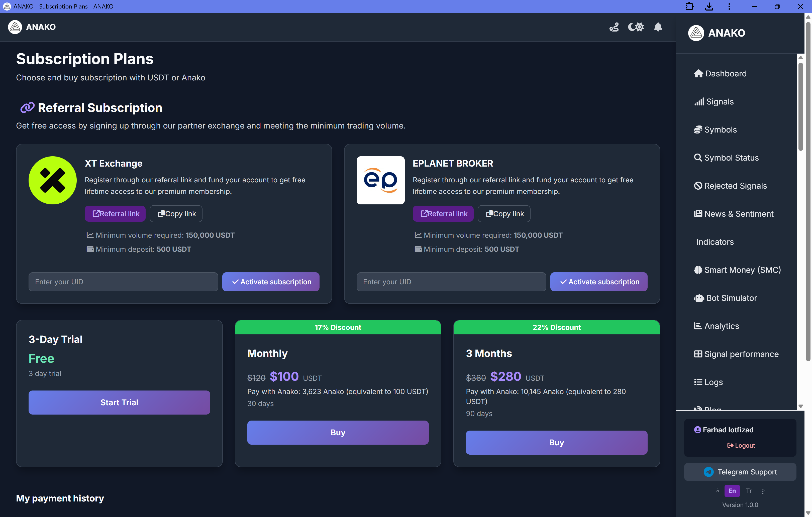Screen dimensions: 812x517
Task: Switch language to Turkish (Tr)
Action: coord(749,491)
